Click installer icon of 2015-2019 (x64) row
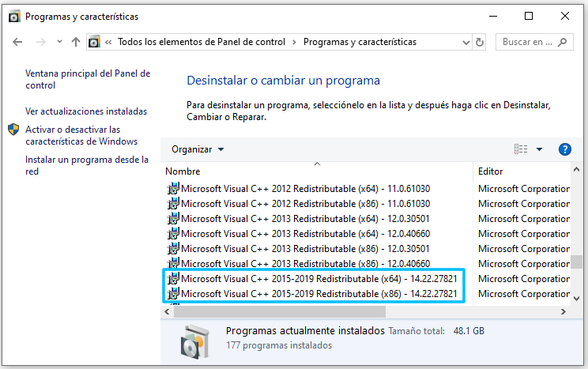The image size is (588, 369). point(173,279)
